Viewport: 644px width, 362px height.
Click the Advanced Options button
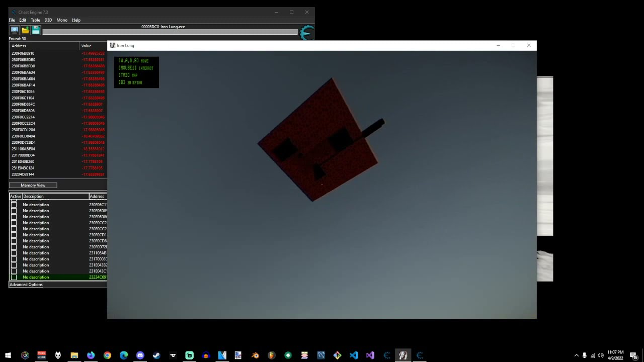26,285
